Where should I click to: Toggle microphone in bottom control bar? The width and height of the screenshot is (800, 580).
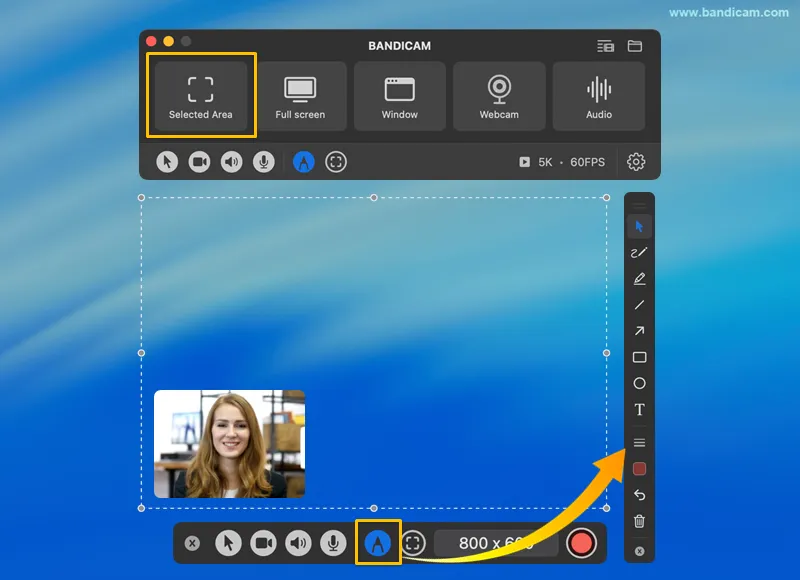333,543
